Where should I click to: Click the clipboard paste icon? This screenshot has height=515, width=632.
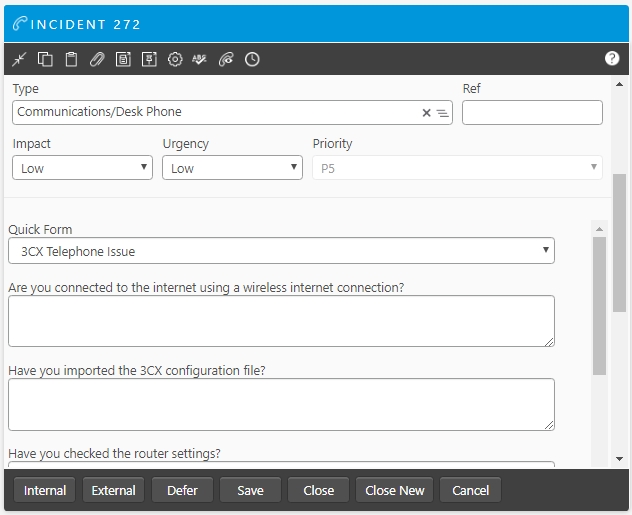click(x=71, y=59)
